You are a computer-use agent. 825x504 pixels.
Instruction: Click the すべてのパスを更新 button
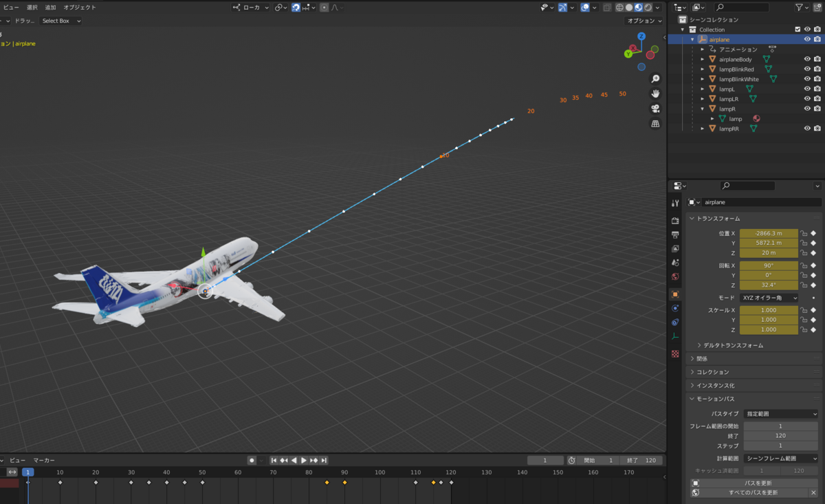coord(753,492)
